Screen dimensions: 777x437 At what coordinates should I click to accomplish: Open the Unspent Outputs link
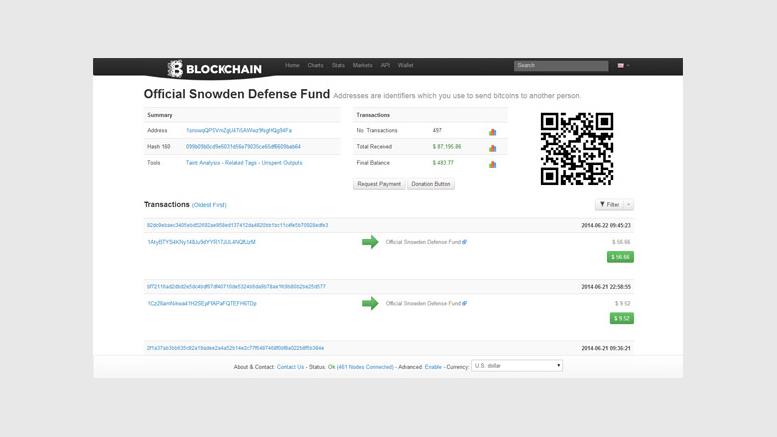(x=282, y=163)
